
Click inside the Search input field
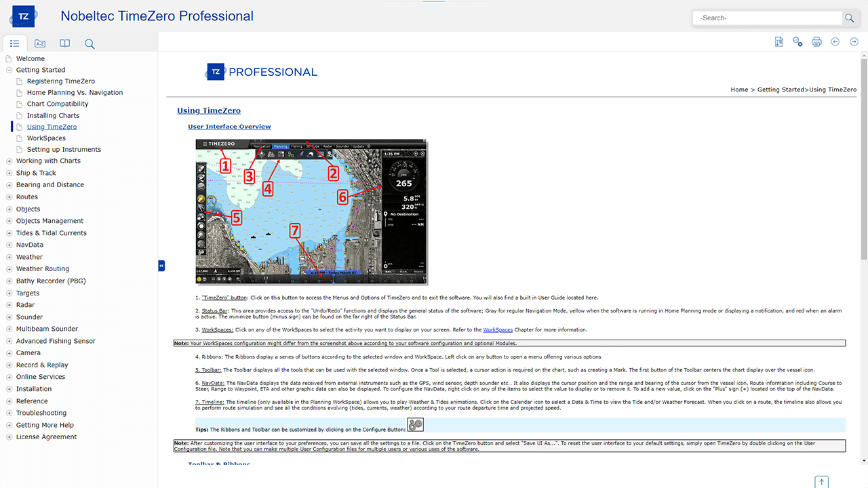(766, 18)
